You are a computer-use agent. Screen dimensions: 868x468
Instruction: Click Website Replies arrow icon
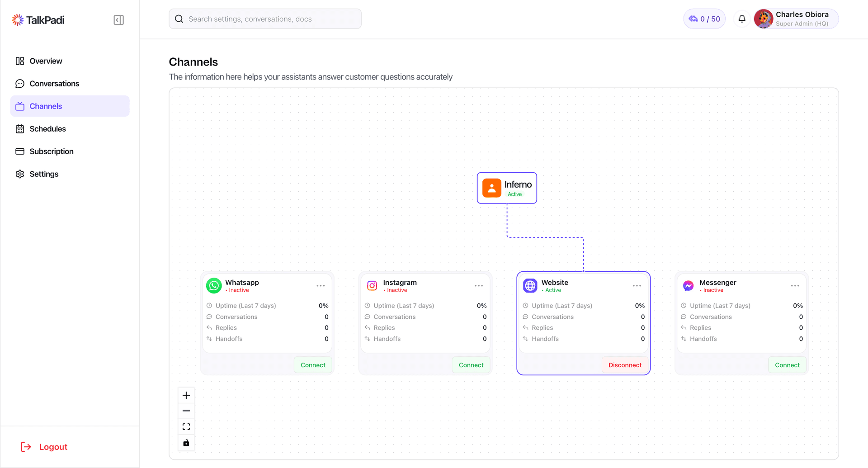click(525, 328)
